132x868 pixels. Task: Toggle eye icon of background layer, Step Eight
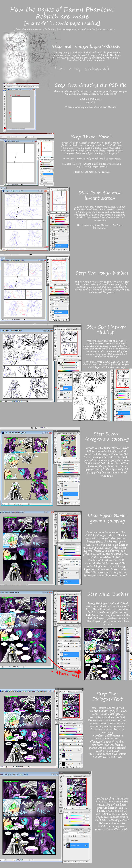click(59, 582)
